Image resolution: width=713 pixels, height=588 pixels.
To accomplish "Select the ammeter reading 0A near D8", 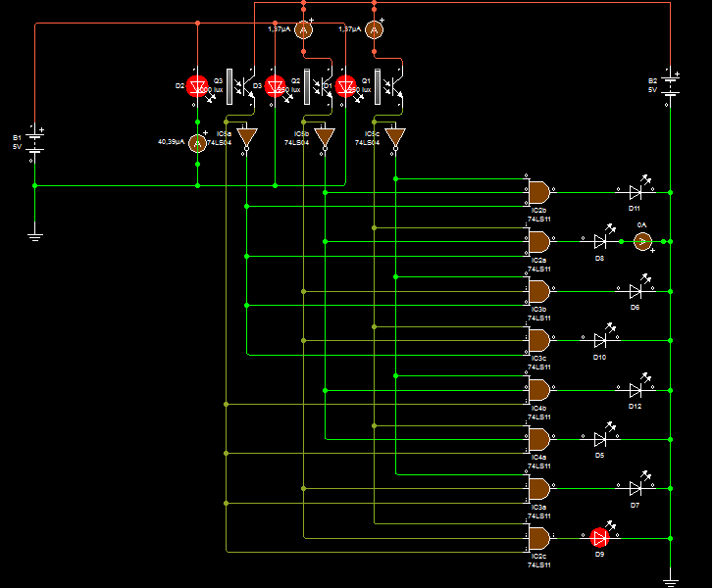I will pyautogui.click(x=642, y=241).
